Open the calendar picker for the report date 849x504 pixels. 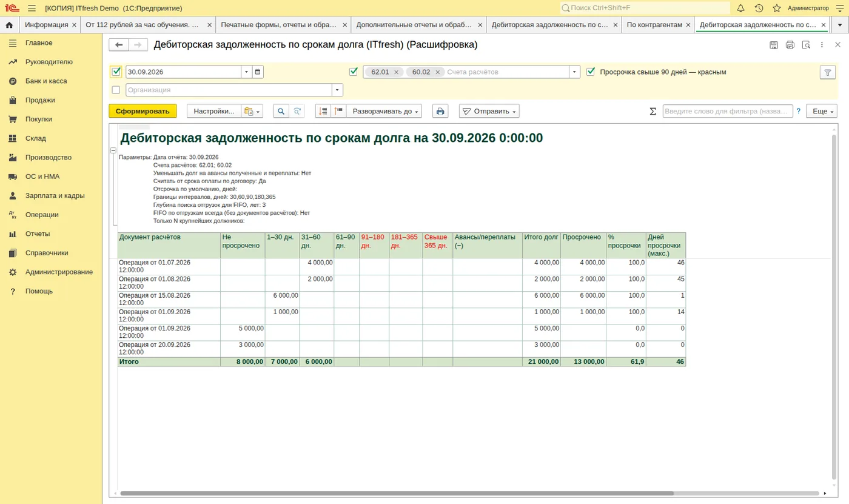pyautogui.click(x=258, y=72)
